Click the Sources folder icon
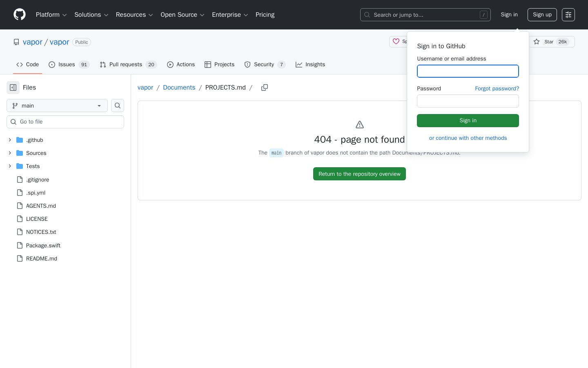Viewport: 588px width, 368px height. 20,153
